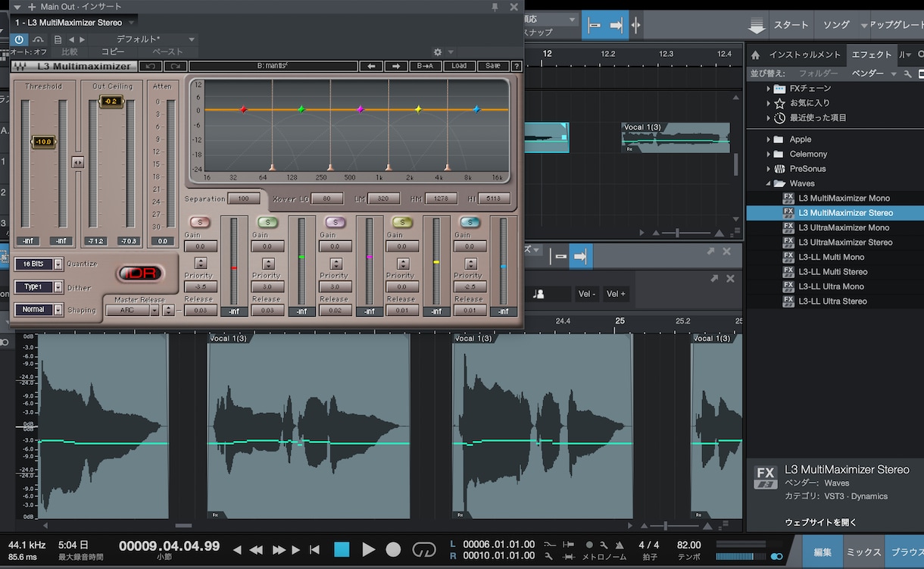
Task: Click the Waves Load button
Action: pos(459,66)
